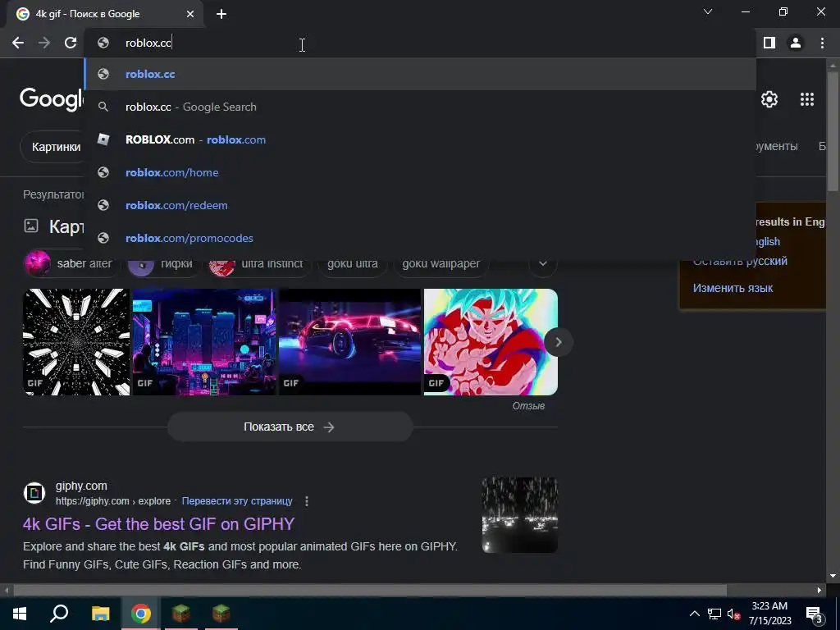Image resolution: width=840 pixels, height=630 pixels.
Task: Click the horizontal page scrollbar
Action: point(370,590)
